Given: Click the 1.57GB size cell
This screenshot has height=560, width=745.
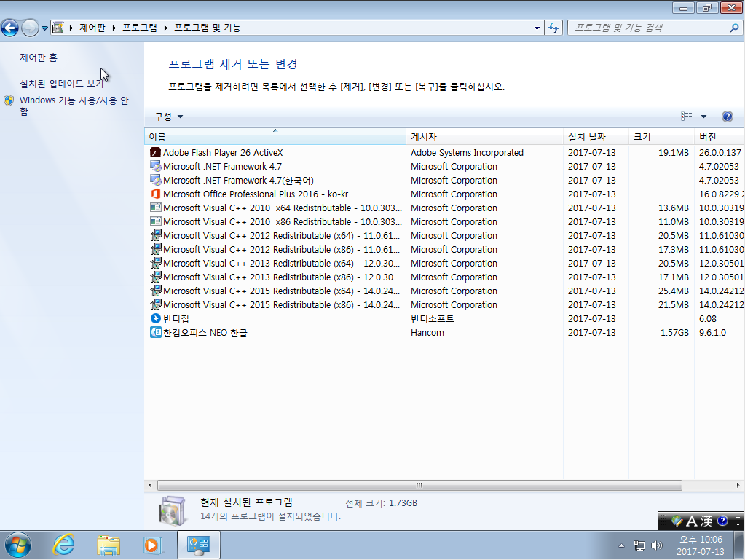Looking at the screenshot, I should (x=674, y=333).
